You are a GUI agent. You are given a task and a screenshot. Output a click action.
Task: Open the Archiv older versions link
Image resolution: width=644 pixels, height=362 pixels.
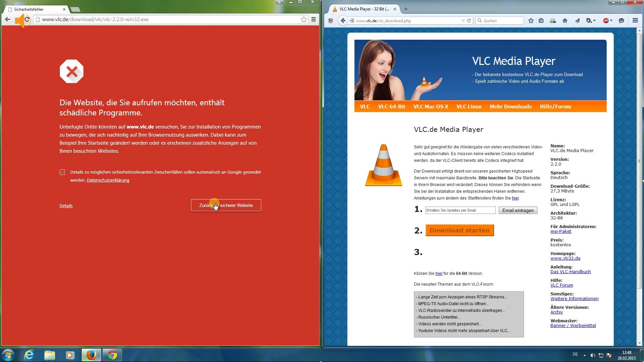[x=557, y=312]
